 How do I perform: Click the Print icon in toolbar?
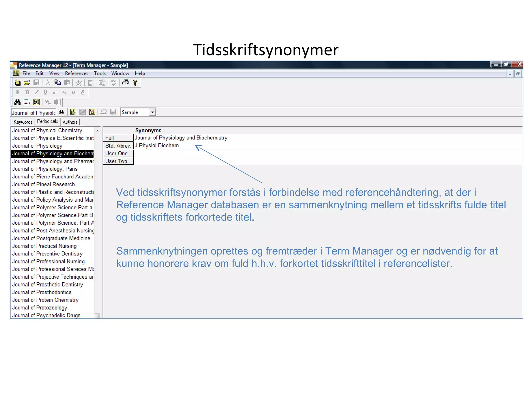125,83
